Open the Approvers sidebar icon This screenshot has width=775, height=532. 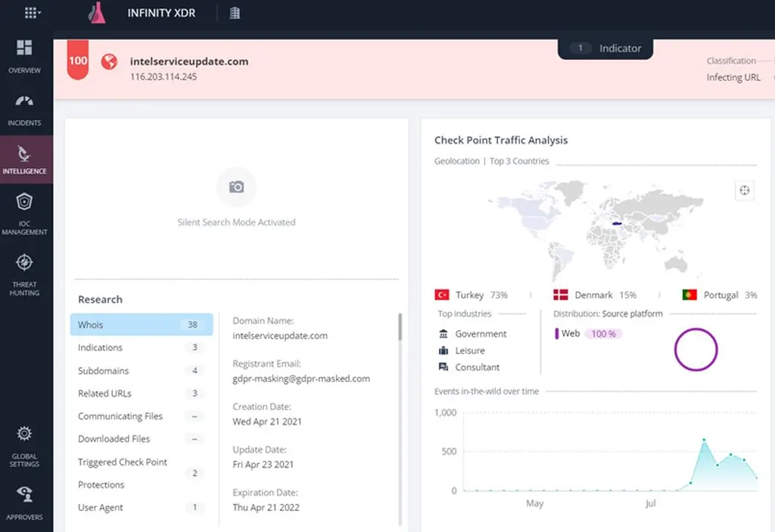point(24,494)
